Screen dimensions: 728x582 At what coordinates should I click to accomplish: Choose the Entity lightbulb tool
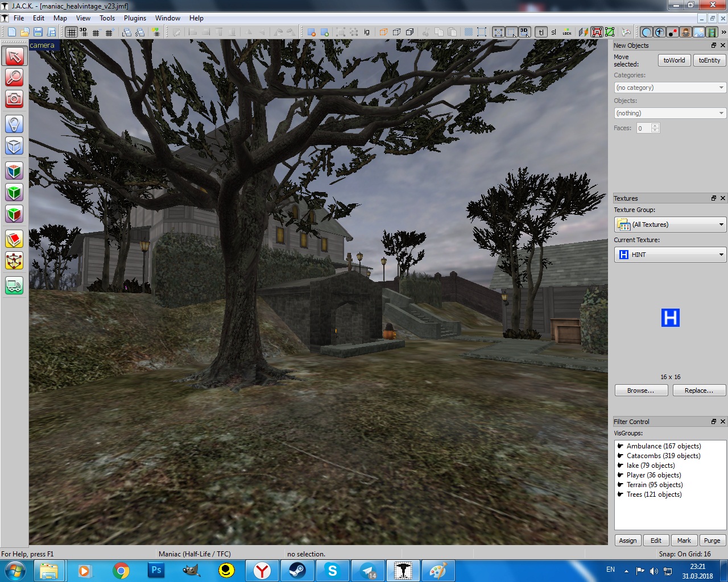tap(14, 124)
